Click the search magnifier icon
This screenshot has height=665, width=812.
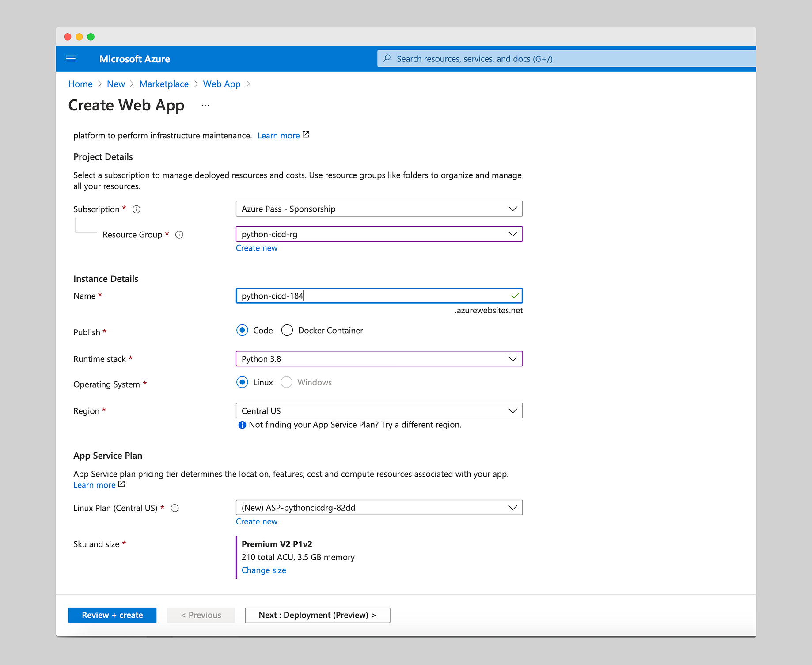[387, 59]
